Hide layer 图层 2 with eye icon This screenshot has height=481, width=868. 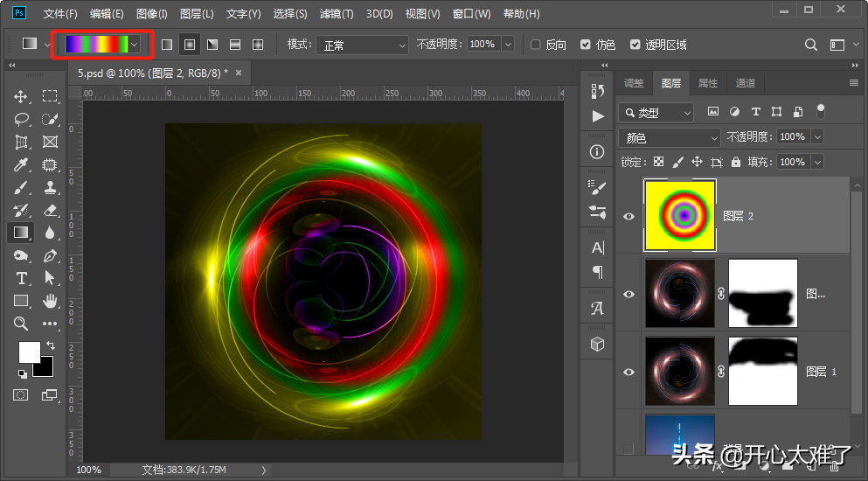coord(628,216)
